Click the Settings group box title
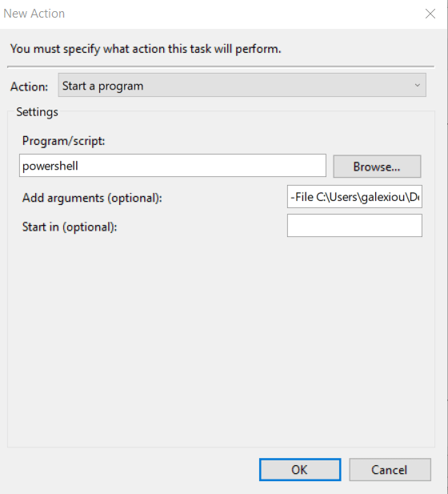This screenshot has width=448, height=494. click(37, 112)
